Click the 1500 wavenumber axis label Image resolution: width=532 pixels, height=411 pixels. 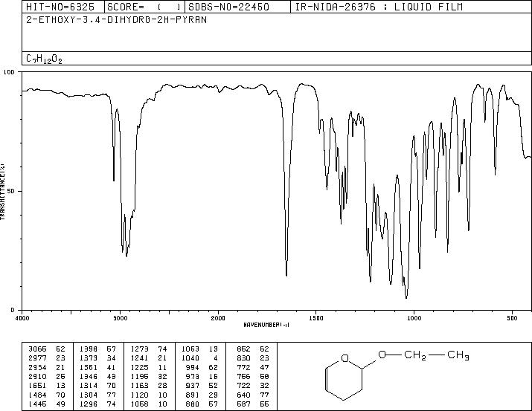(x=316, y=318)
